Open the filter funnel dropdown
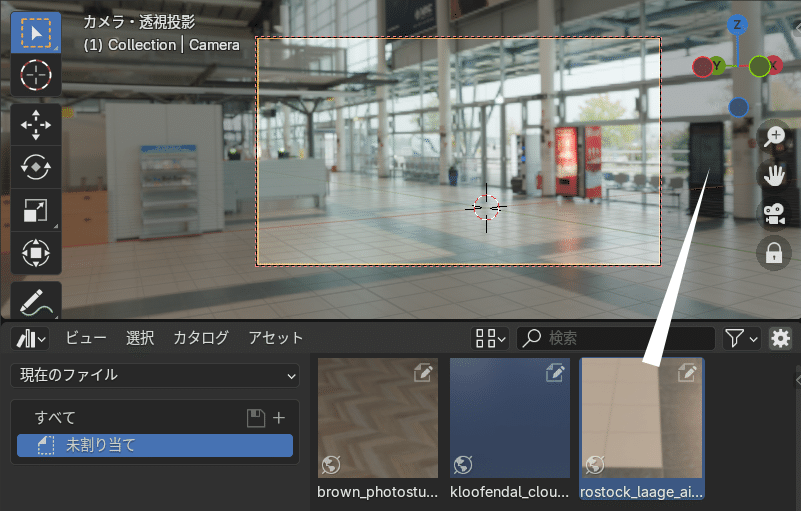This screenshot has width=801, height=511. click(741, 338)
